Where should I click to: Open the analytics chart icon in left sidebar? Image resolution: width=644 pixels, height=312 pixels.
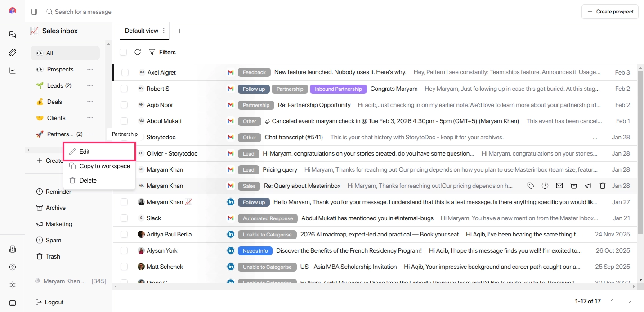pos(13,70)
